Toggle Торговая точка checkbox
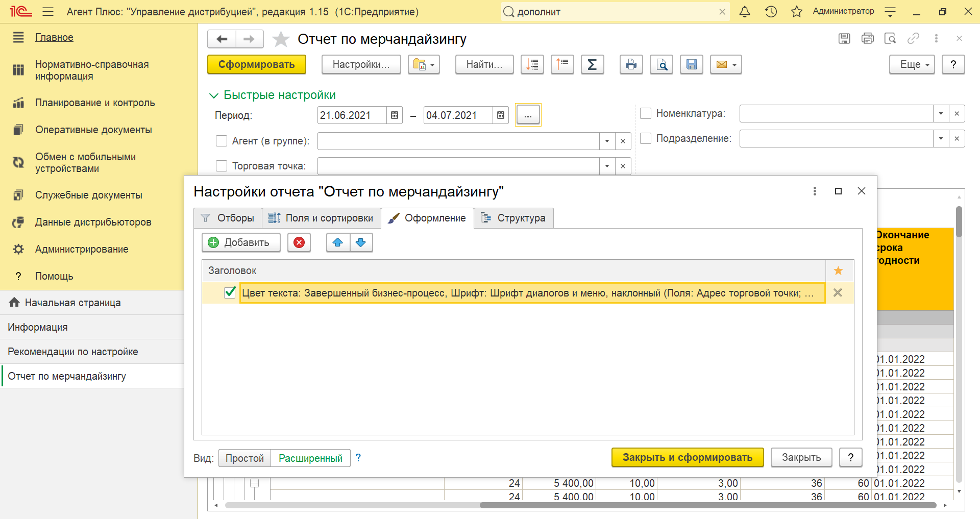 tap(222, 166)
